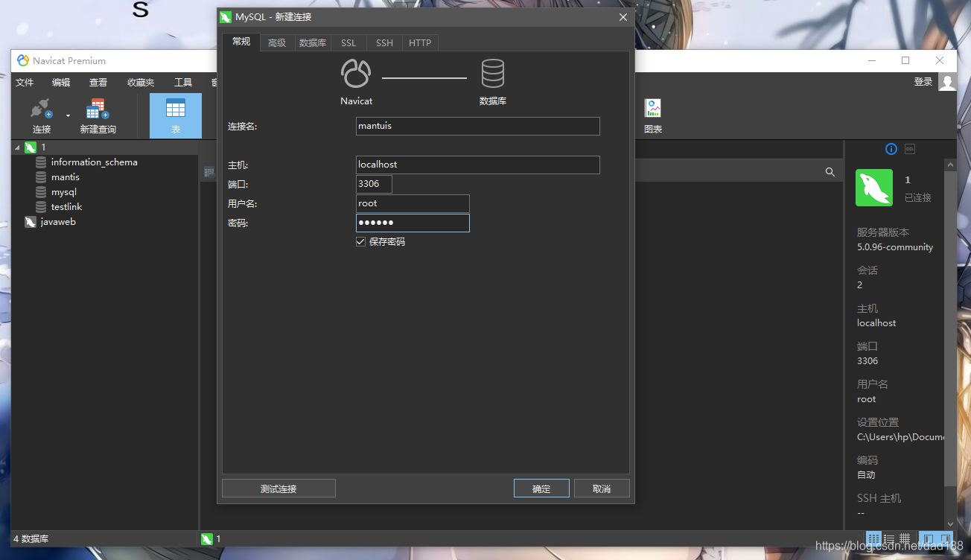Click the object list icon left of search bar
Viewport: 971px width, 560px height.
(209, 172)
